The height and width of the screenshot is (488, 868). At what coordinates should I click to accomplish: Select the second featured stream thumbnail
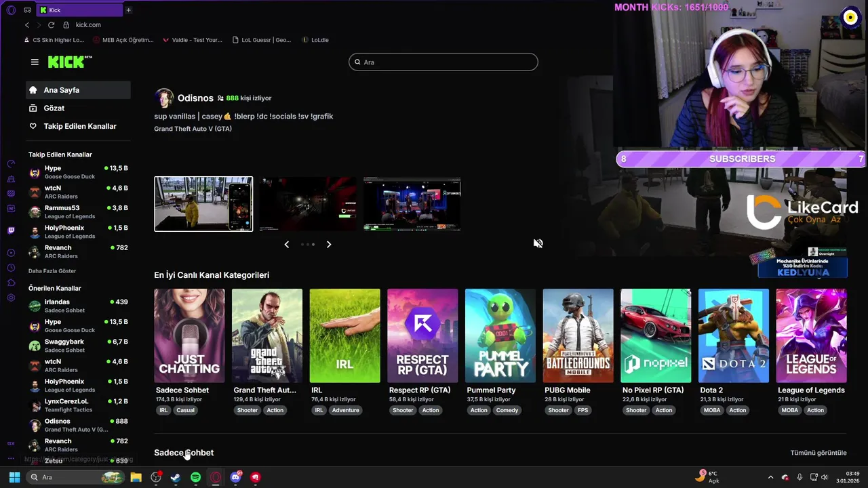tap(308, 204)
